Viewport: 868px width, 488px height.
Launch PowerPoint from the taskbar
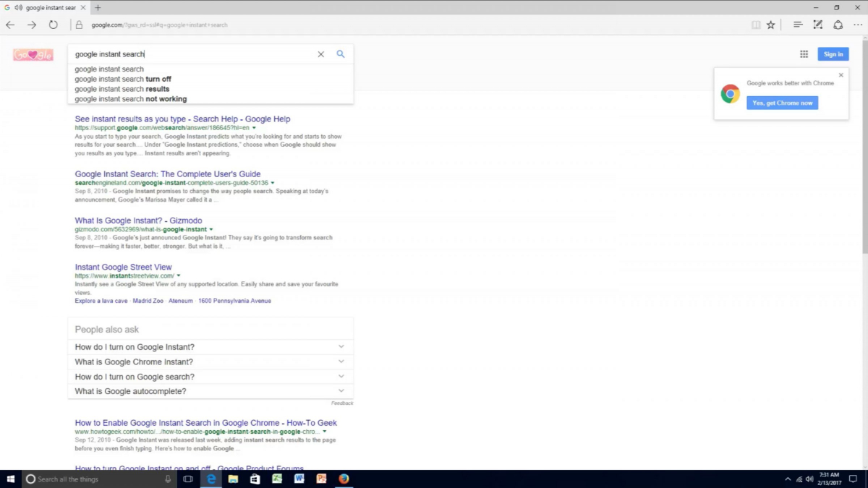322,479
